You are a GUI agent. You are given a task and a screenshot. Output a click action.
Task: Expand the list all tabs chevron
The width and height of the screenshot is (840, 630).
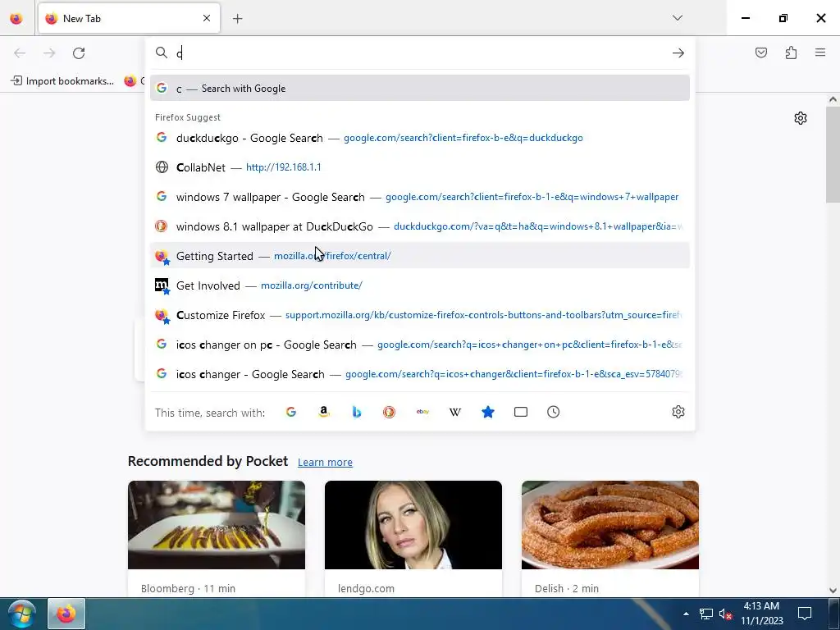point(678,18)
